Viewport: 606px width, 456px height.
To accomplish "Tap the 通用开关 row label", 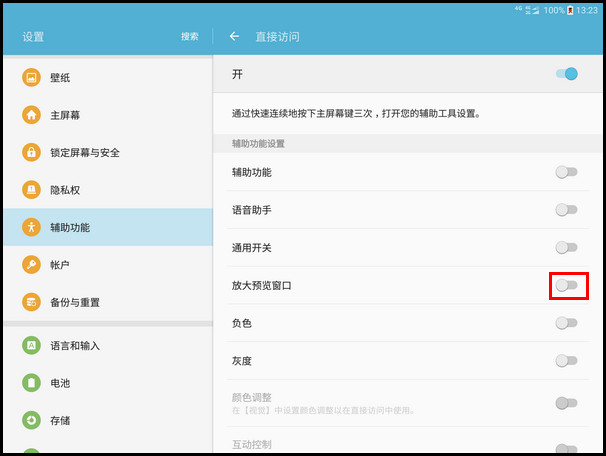I will click(252, 247).
